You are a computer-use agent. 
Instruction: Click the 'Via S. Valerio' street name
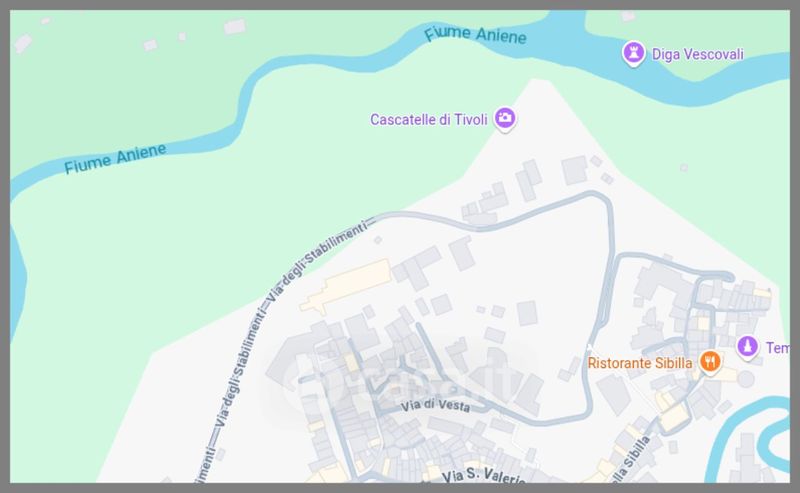coord(483,475)
